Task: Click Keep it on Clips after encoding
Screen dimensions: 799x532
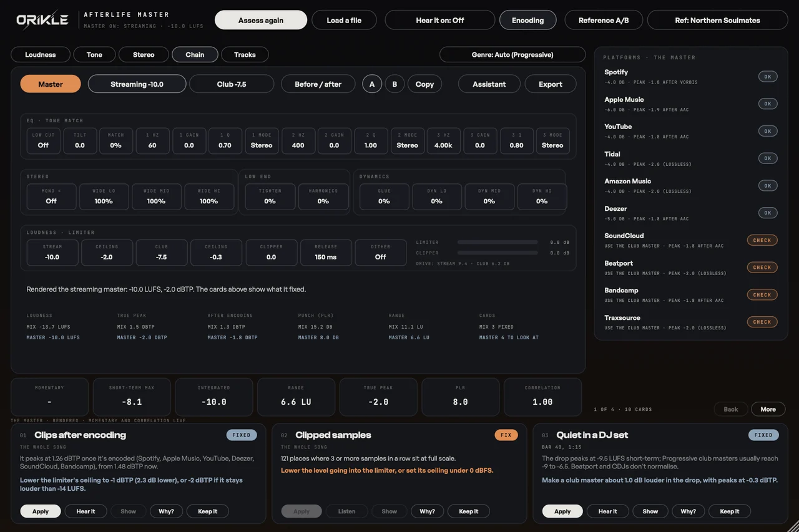Action: pyautogui.click(x=208, y=511)
